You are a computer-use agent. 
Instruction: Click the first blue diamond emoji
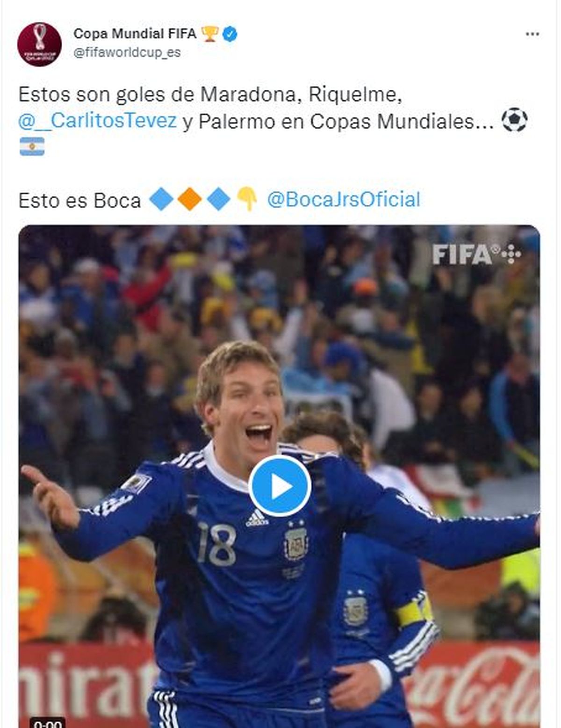click(x=161, y=199)
